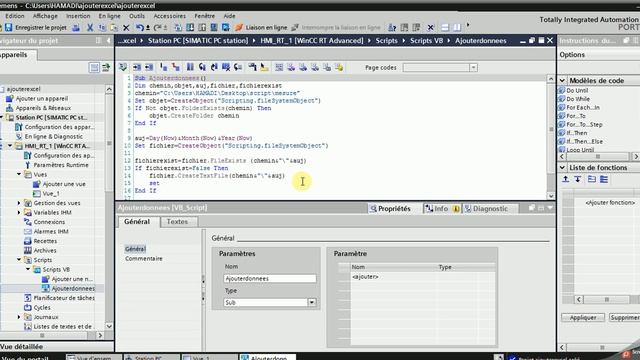Click the delete X icon in main toolbar
This screenshot has width=640, height=360.
(126, 27)
